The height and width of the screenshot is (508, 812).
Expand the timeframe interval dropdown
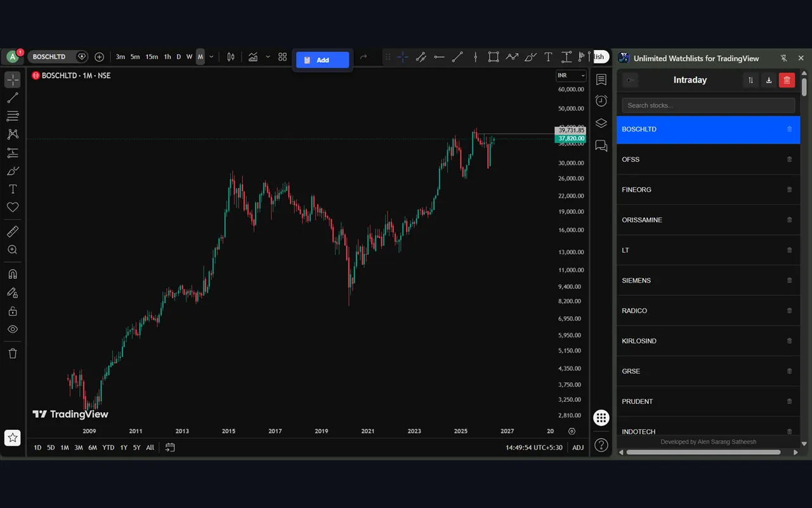[211, 57]
